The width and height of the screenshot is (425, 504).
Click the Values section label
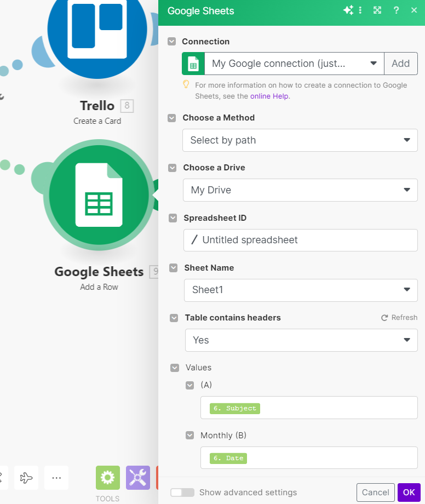coord(198,368)
